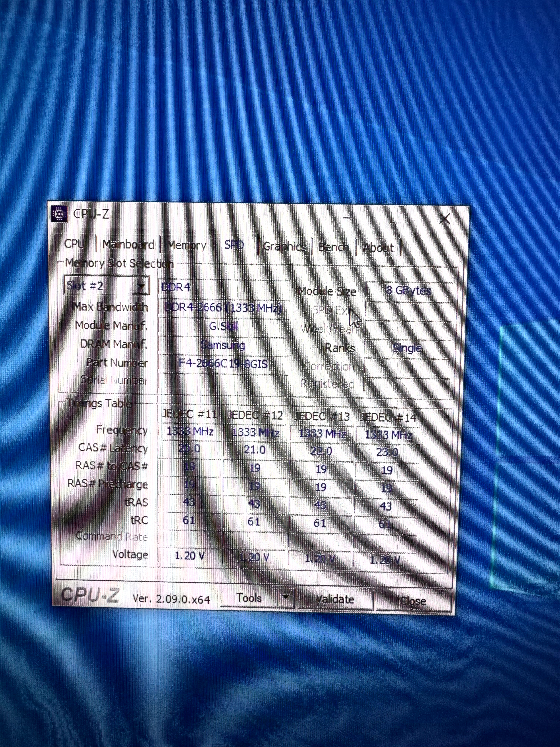Open the CPU tab

click(x=75, y=243)
